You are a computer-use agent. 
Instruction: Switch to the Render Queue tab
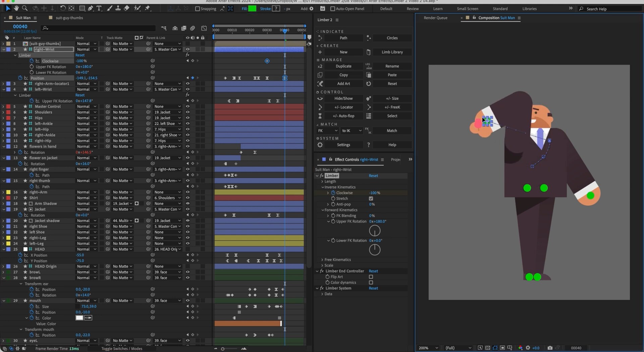point(435,18)
